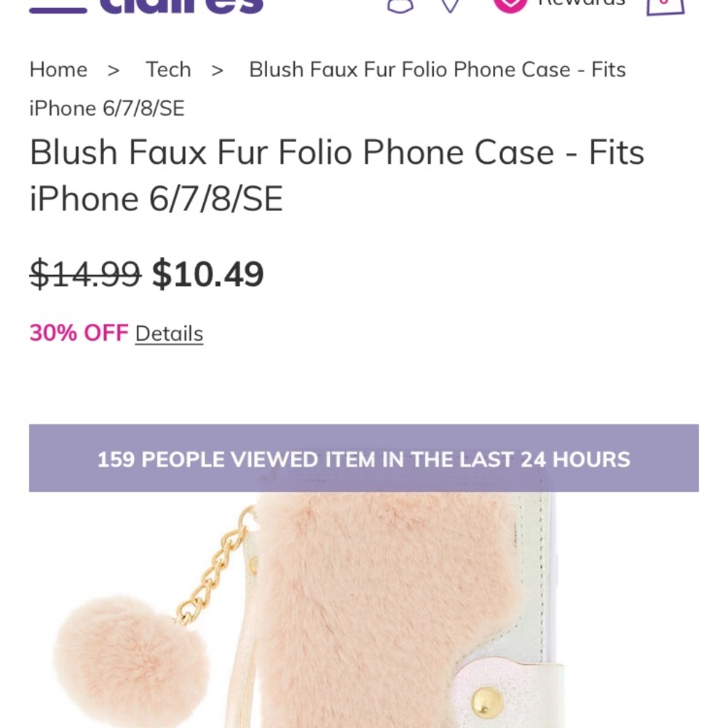Open the account profile icon

click(400, 6)
